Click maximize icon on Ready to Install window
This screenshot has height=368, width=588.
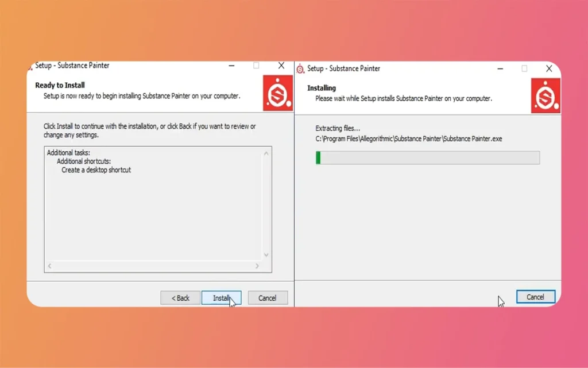coord(256,66)
